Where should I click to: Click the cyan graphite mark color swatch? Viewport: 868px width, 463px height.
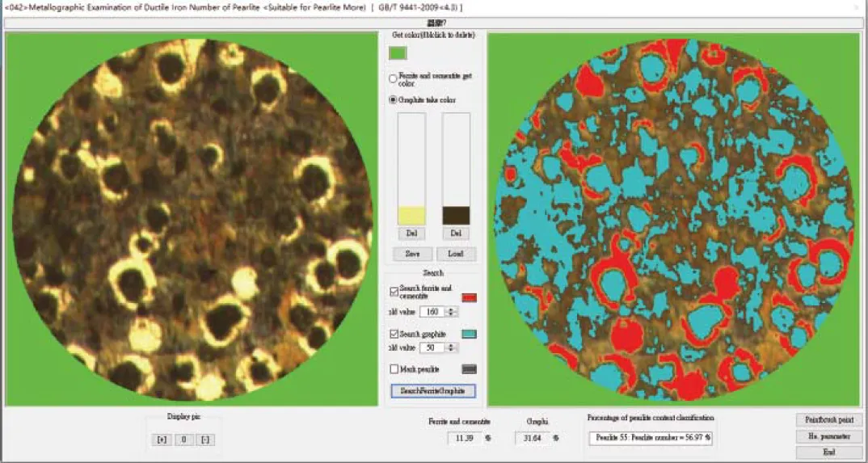pos(470,334)
